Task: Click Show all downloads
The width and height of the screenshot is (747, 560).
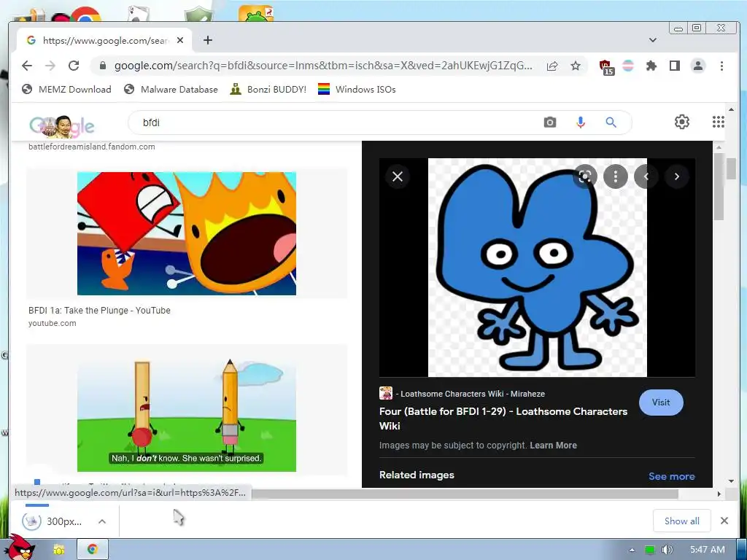Action: 682,521
